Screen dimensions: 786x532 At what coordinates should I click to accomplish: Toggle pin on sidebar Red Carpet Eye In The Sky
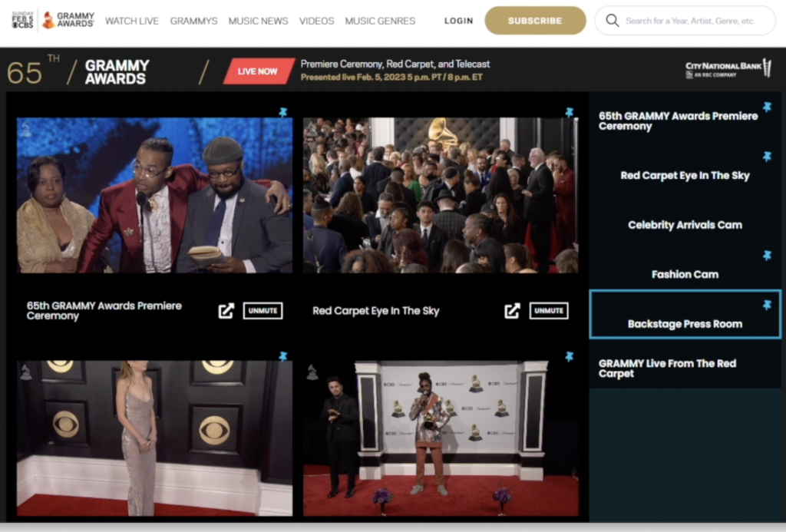(x=767, y=157)
